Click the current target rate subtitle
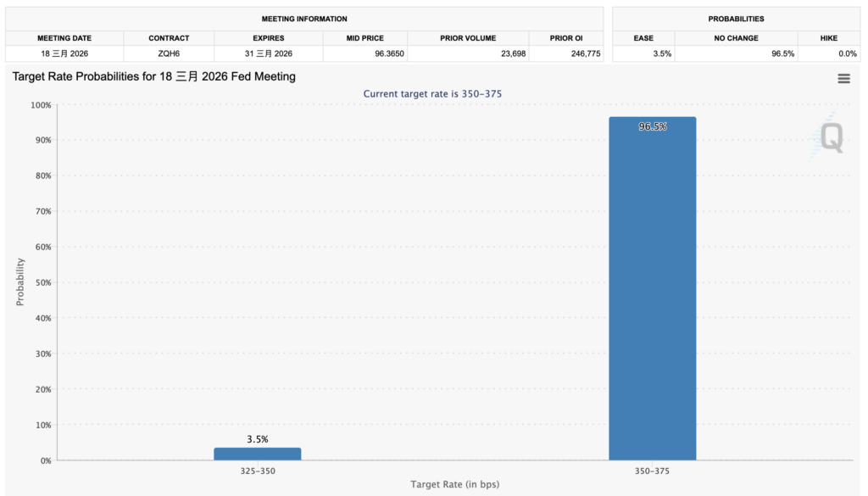The height and width of the screenshot is (496, 868). coord(432,93)
